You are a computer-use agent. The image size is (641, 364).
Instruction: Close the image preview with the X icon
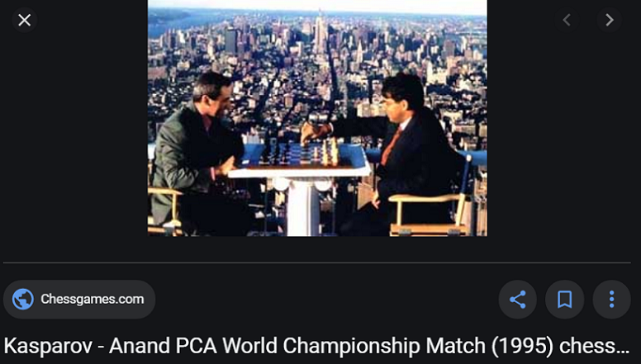point(25,20)
